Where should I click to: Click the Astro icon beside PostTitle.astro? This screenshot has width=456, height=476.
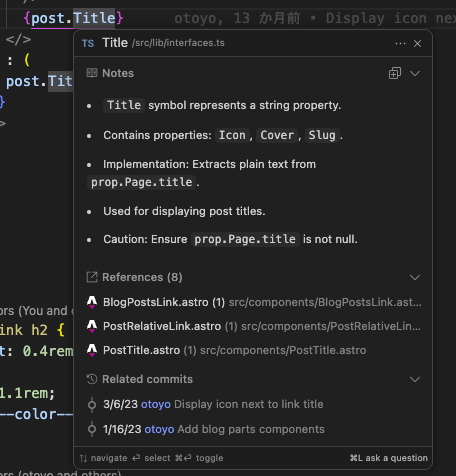coord(92,350)
